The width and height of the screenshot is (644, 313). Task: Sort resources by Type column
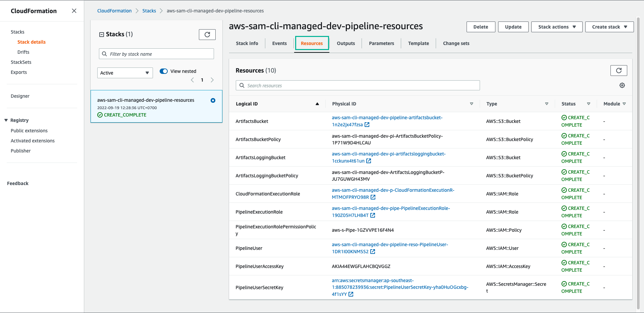[546, 104]
